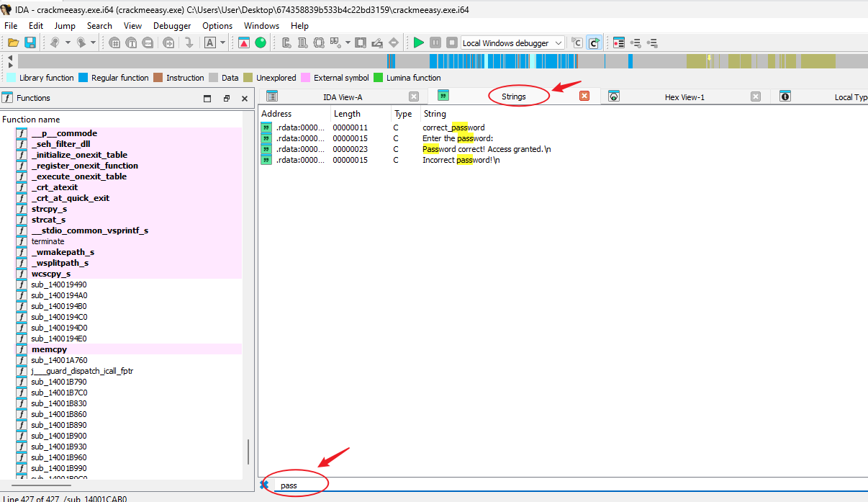The image size is (868, 502).
Task: Close the IDA View-A tab
Action: [x=414, y=97]
